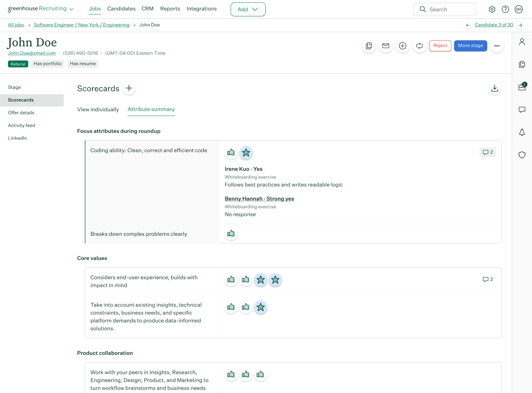Click the Reject button
This screenshot has height=393, width=532.
coord(440,46)
